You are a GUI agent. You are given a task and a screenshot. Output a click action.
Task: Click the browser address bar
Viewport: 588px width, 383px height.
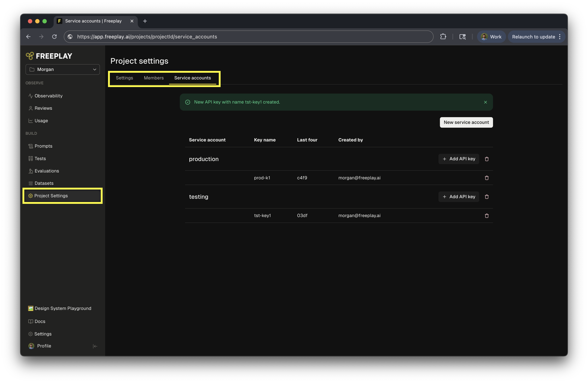(x=247, y=37)
